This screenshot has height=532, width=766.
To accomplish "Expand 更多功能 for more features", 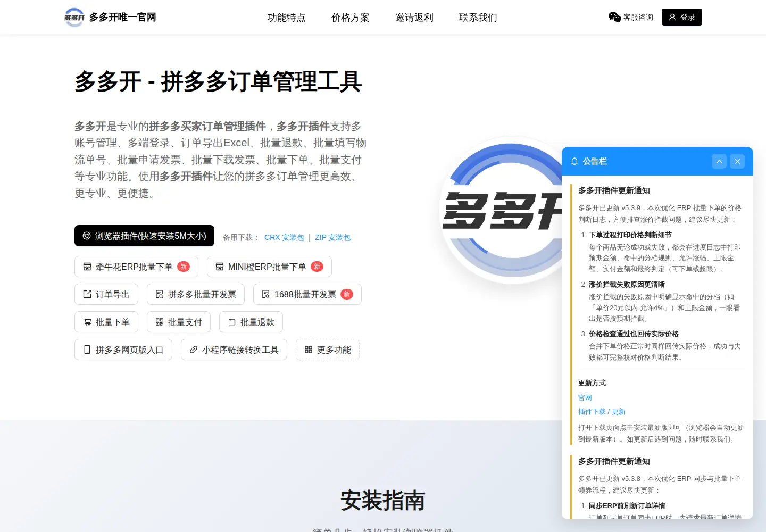I will point(328,350).
